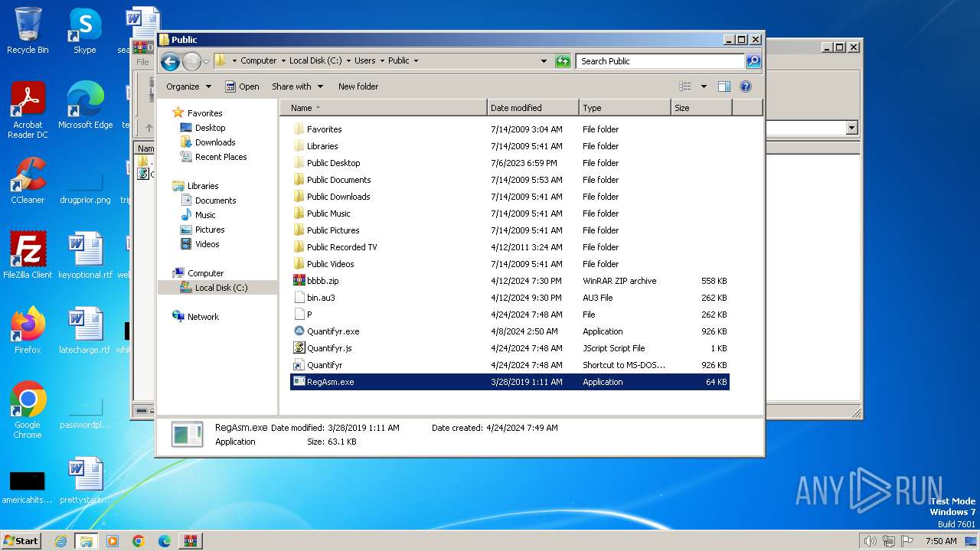
Task: Expand the arrow after Computer in address bar
Action: [x=283, y=60]
